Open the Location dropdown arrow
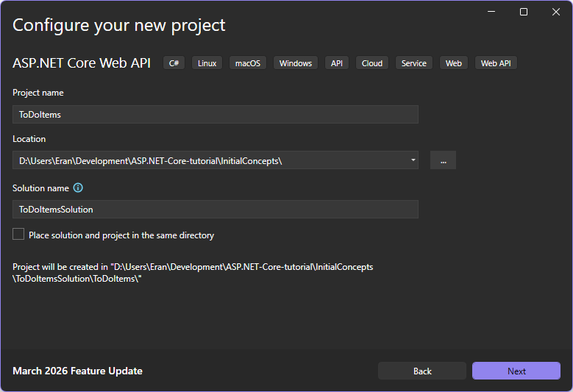This screenshot has width=573, height=392. 413,160
